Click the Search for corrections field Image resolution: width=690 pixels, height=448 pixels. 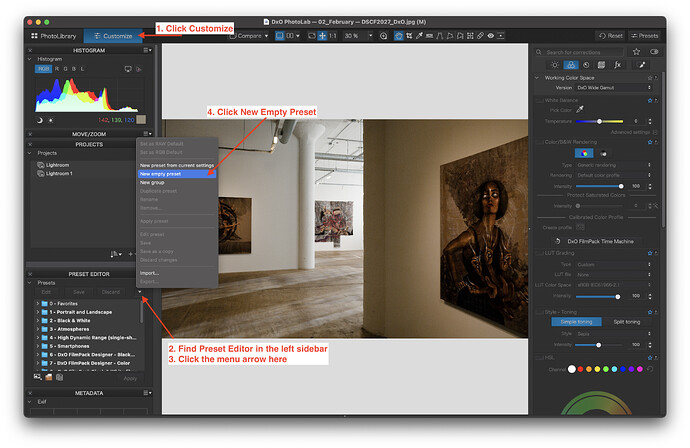[x=581, y=52]
